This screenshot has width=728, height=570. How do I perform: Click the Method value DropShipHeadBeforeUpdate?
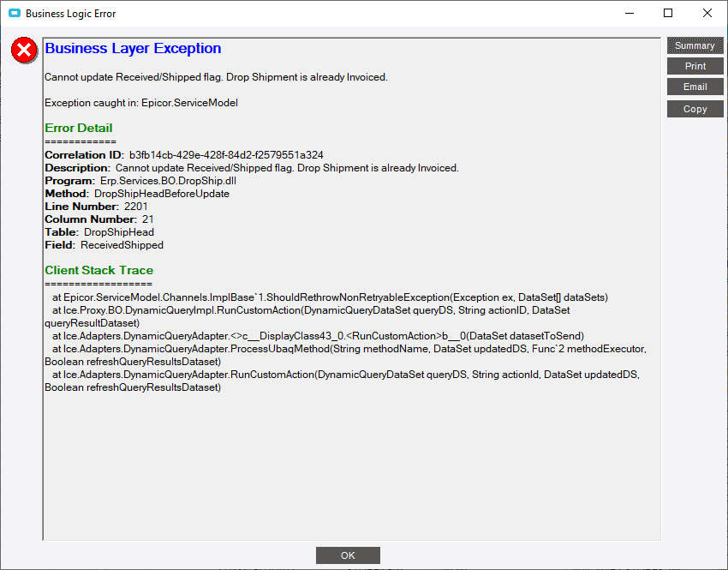click(x=162, y=194)
